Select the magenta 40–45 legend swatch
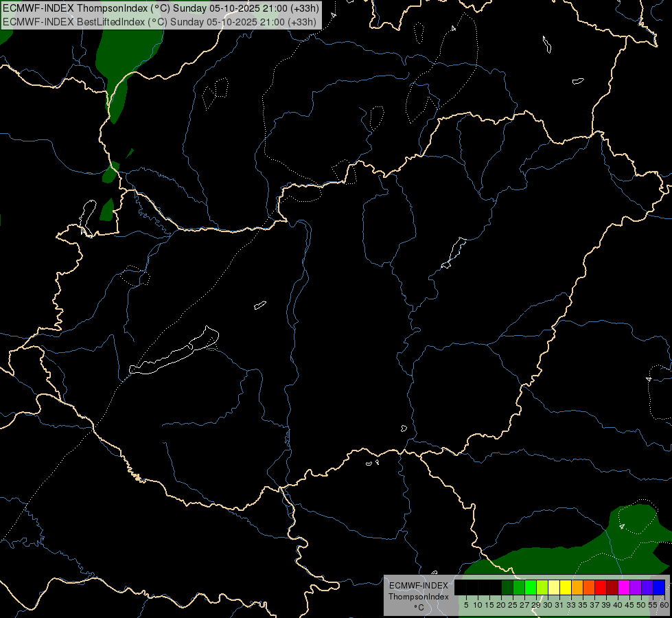Viewport: 672px width, 618px height. point(623,587)
